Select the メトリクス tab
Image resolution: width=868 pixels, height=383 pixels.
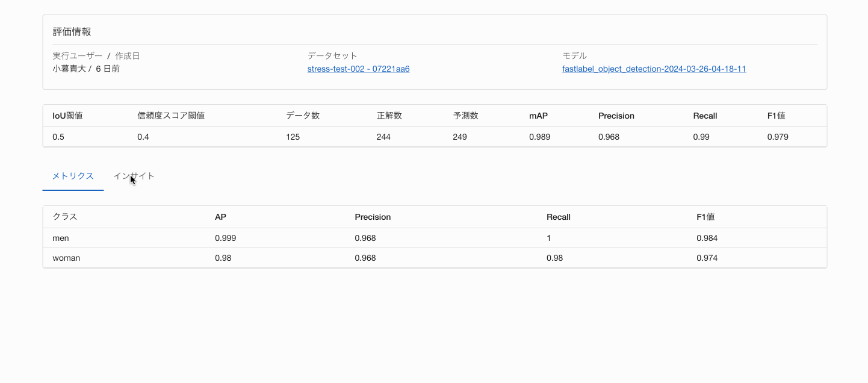point(73,176)
